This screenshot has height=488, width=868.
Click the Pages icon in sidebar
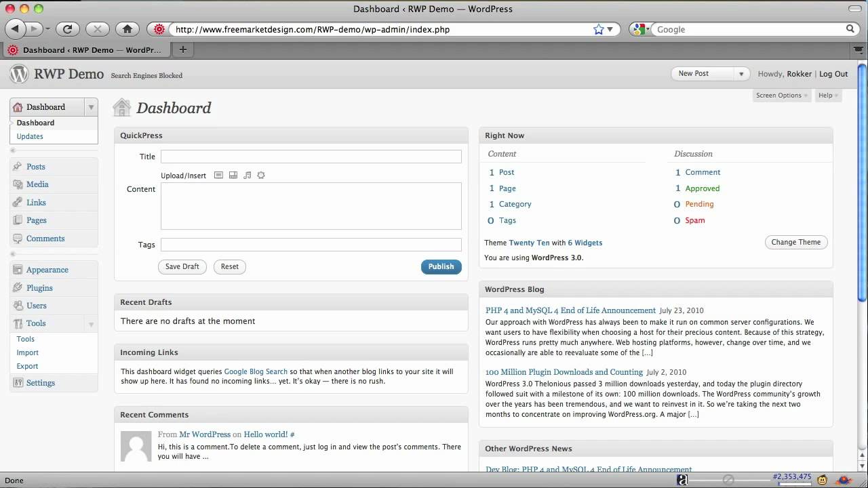[18, 220]
